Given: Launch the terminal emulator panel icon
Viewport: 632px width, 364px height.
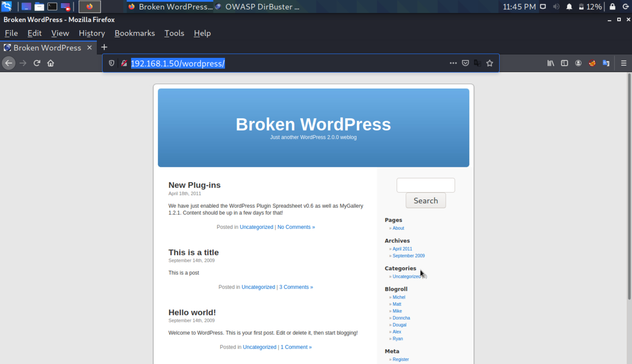Looking at the screenshot, I should (52, 7).
